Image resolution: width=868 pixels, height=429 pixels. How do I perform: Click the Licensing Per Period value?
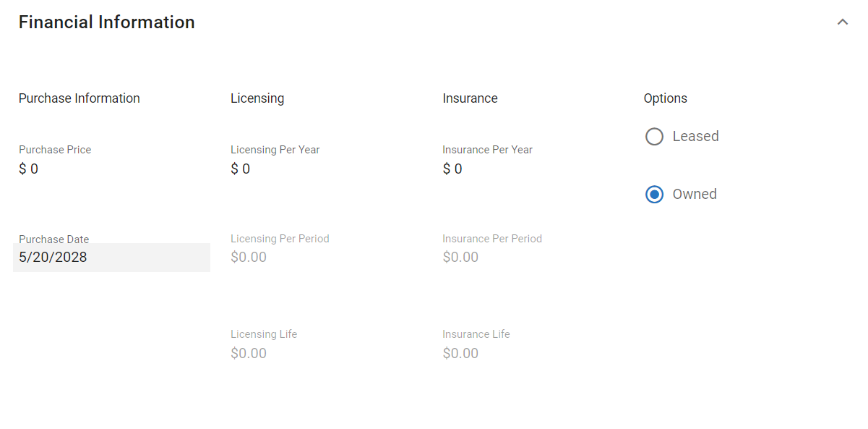tap(249, 258)
